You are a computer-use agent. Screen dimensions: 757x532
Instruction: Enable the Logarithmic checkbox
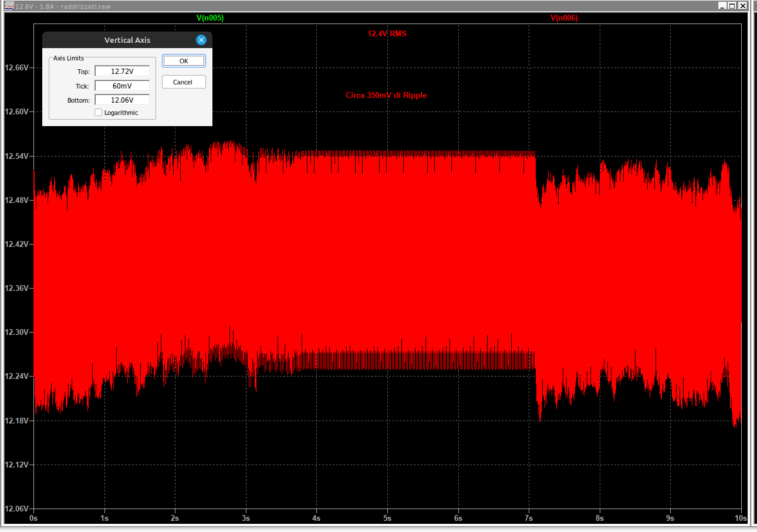99,113
